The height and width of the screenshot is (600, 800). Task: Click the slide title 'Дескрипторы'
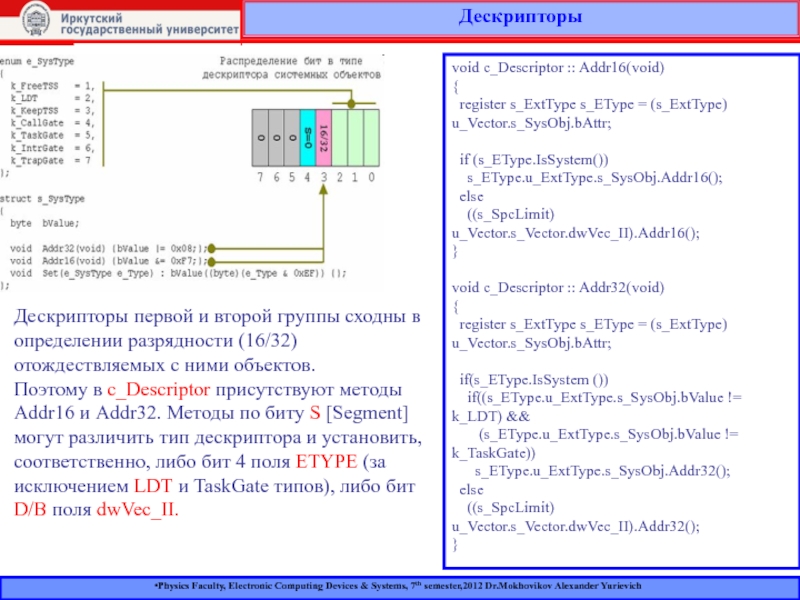[520, 17]
